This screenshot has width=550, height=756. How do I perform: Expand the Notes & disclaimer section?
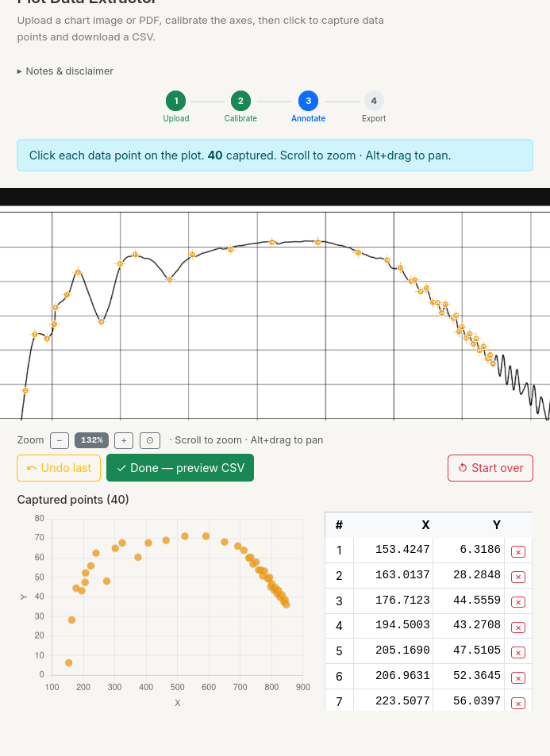(65, 71)
